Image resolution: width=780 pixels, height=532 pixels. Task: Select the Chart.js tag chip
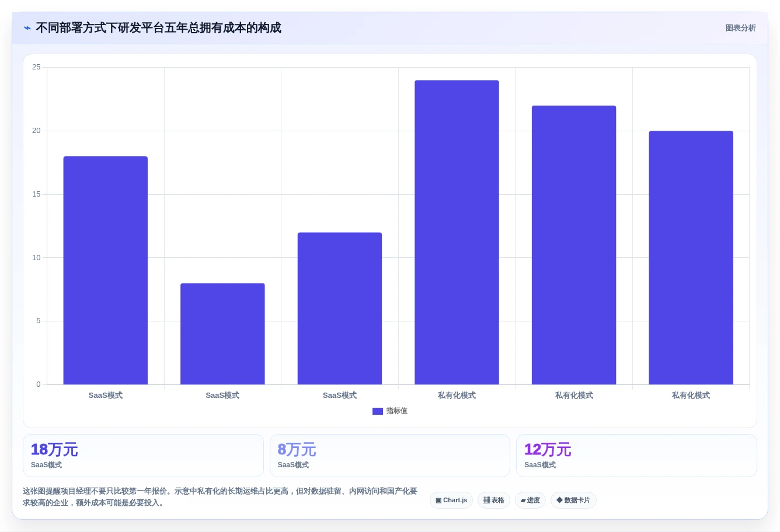(451, 501)
